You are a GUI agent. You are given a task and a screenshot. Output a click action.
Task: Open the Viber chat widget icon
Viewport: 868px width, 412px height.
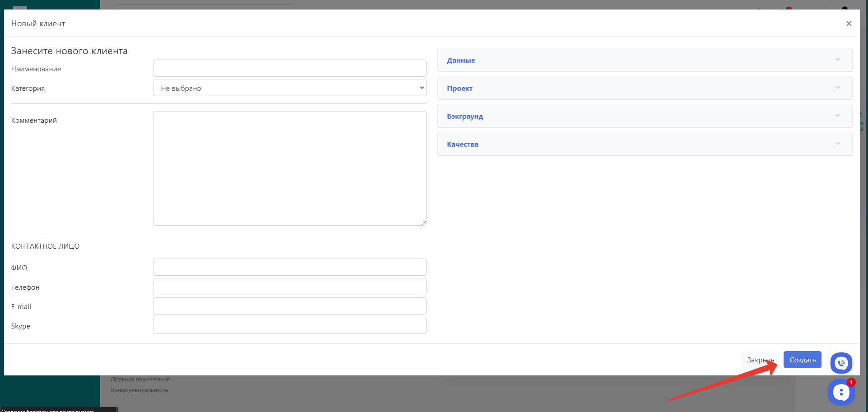841,363
